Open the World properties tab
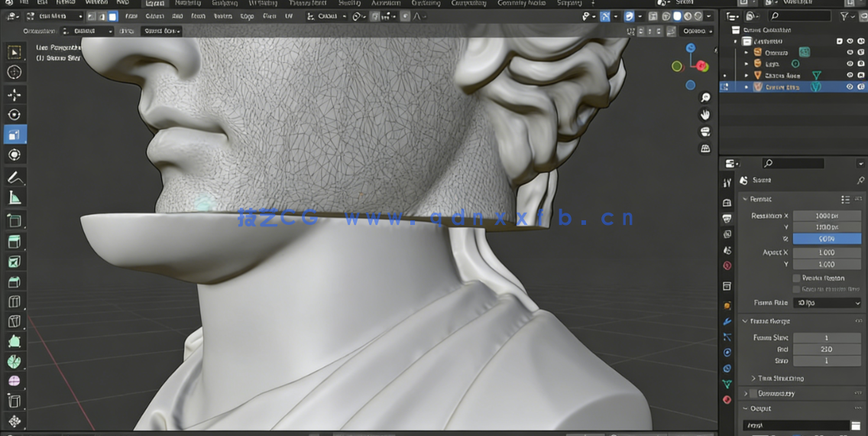868x436 pixels. (x=727, y=266)
